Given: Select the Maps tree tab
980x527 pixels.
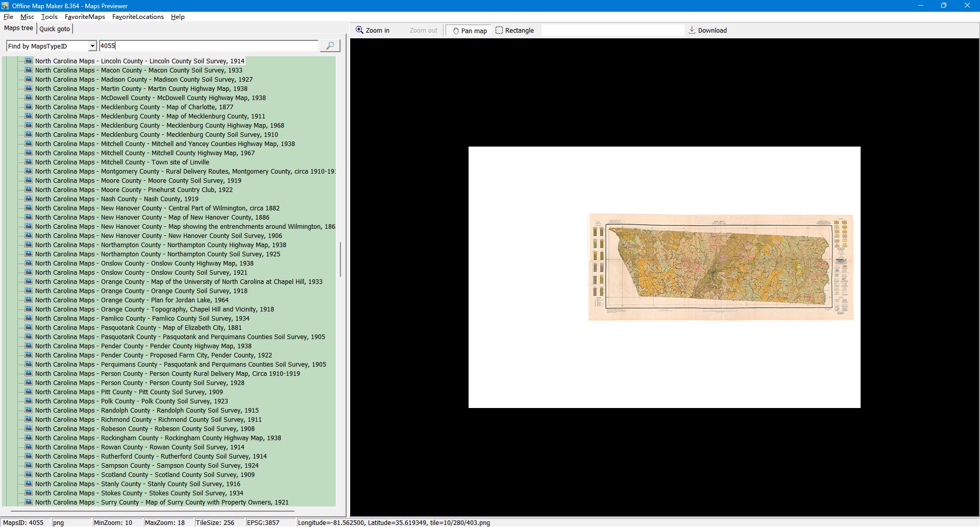Looking at the screenshot, I should point(19,29).
